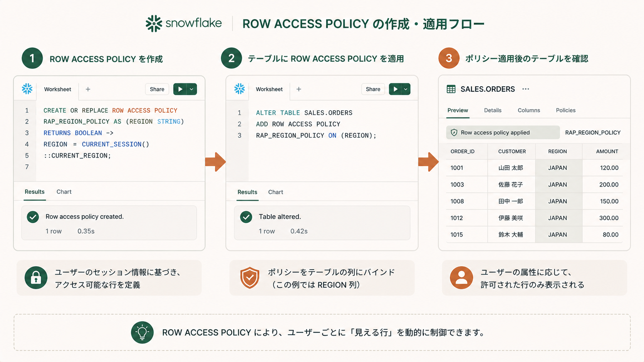Click shield icon in Row access policy applied
The width and height of the screenshot is (644, 362).
[x=454, y=132]
